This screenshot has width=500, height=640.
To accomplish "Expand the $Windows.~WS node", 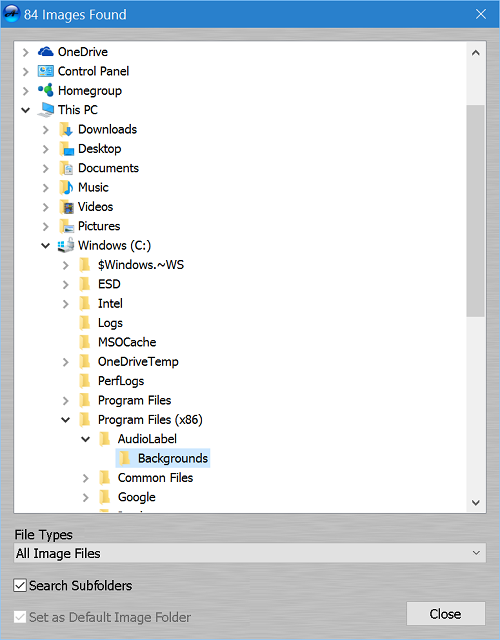I will pos(66,265).
